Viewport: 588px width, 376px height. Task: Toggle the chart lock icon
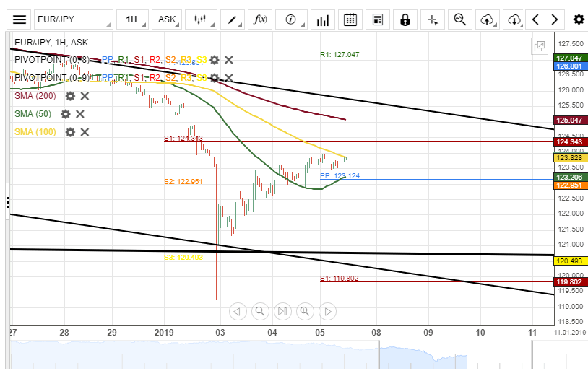coord(405,19)
